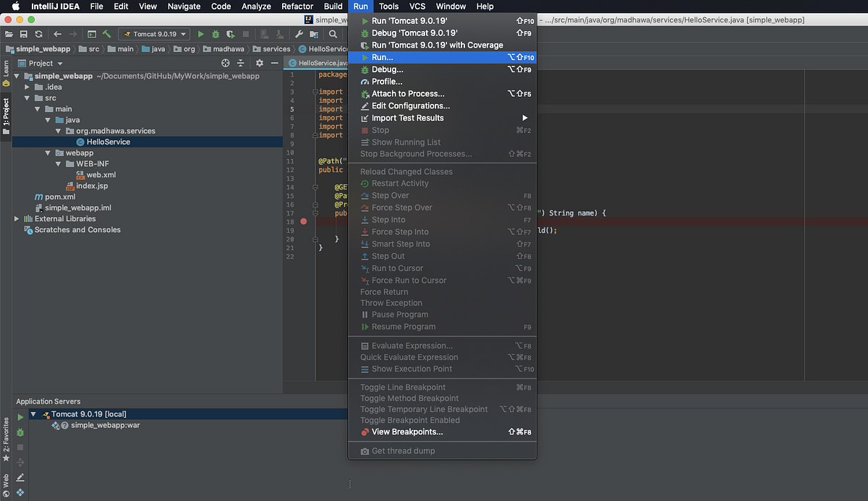Collapse the Tomcat 9.0.19 [local] server node

pyautogui.click(x=33, y=414)
